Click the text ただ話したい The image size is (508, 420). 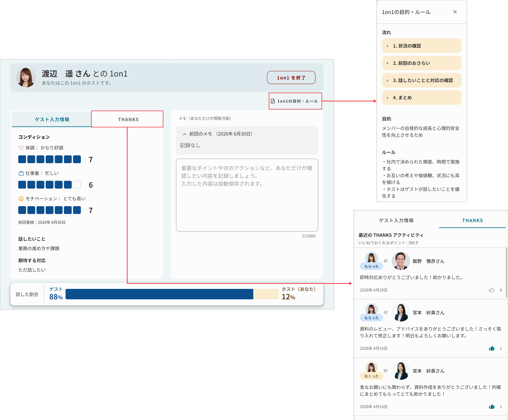point(32,270)
